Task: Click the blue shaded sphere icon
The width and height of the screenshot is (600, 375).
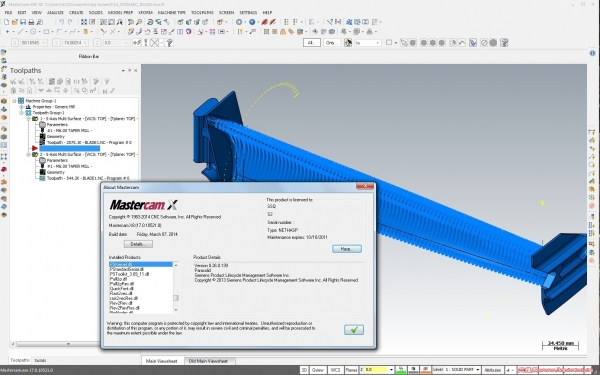Action: click(252, 22)
